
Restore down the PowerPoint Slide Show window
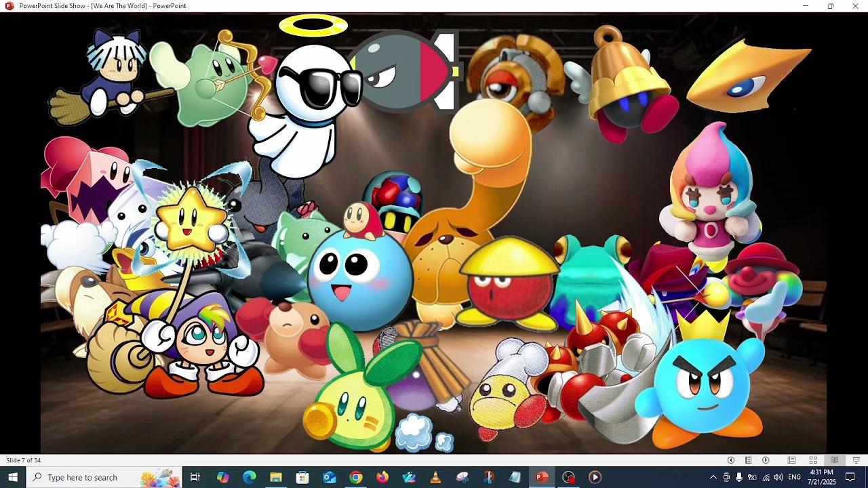point(831,6)
